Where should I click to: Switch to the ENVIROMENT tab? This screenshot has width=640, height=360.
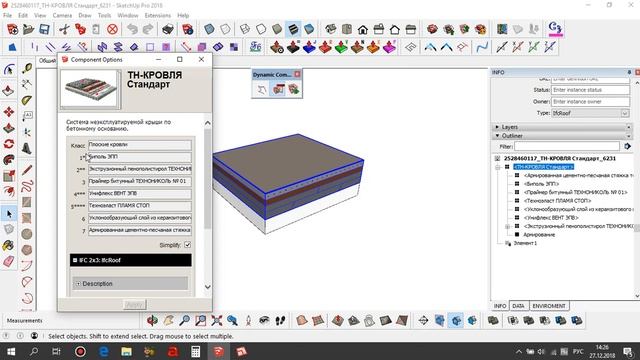click(549, 306)
